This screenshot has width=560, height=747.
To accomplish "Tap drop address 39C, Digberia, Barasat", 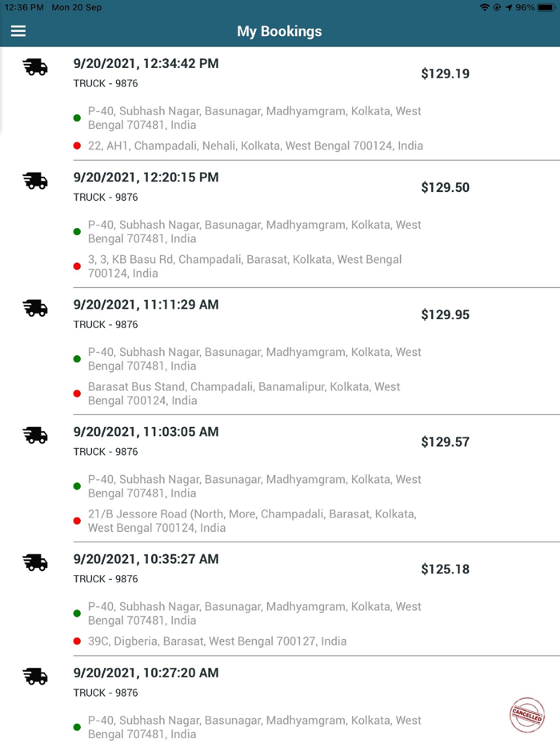I will pos(217,641).
